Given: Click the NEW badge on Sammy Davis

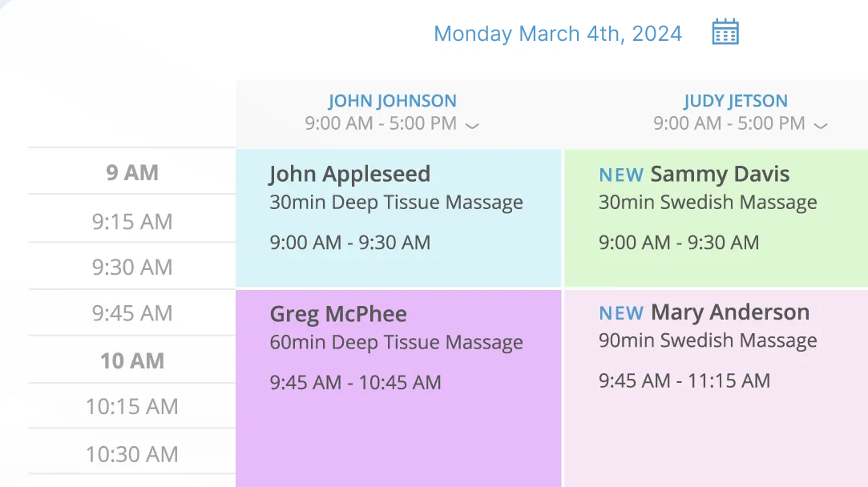Looking at the screenshot, I should point(621,175).
